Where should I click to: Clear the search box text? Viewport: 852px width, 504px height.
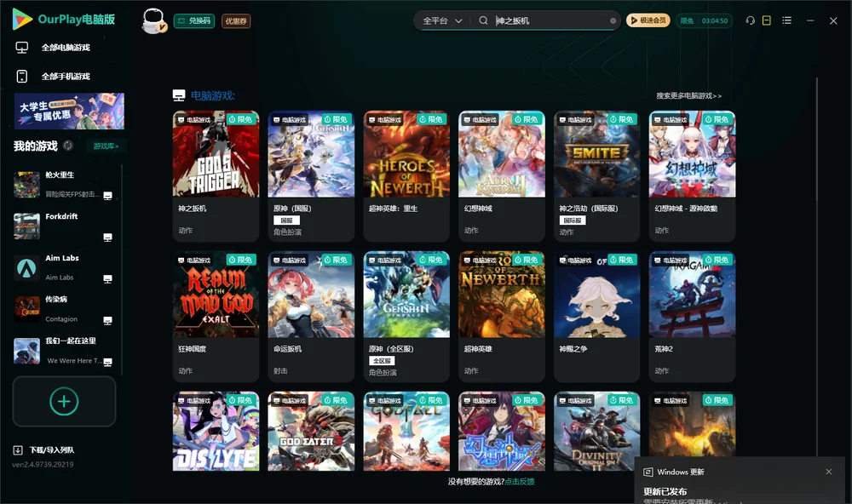613,20
